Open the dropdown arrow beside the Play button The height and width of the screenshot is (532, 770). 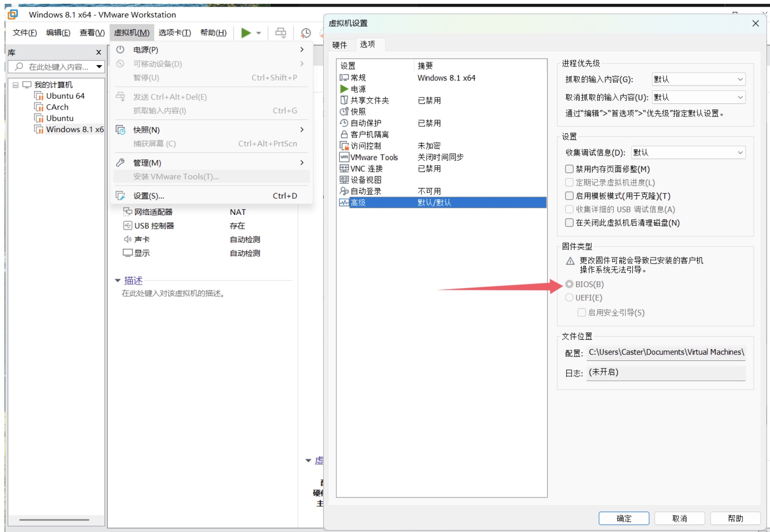[x=258, y=33]
